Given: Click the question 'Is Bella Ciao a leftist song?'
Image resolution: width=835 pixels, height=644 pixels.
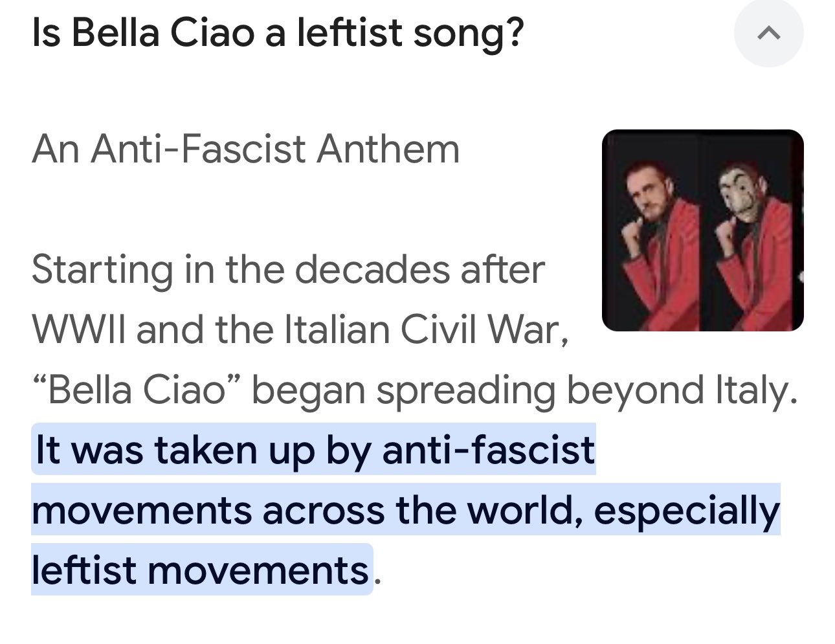Looking at the screenshot, I should pyautogui.click(x=277, y=34).
